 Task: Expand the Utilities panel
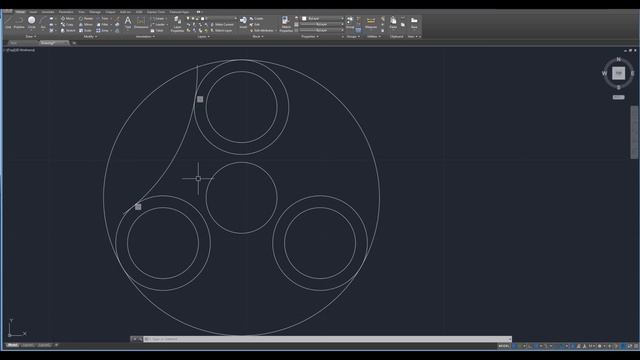(373, 36)
